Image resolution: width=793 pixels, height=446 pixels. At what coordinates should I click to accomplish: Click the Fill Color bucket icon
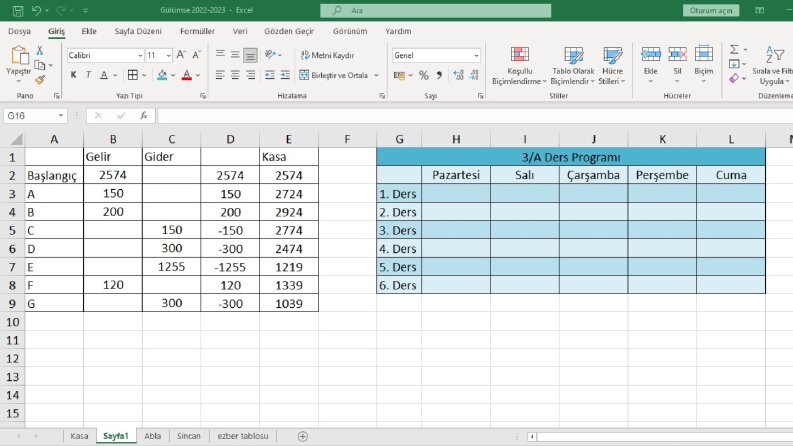click(162, 75)
